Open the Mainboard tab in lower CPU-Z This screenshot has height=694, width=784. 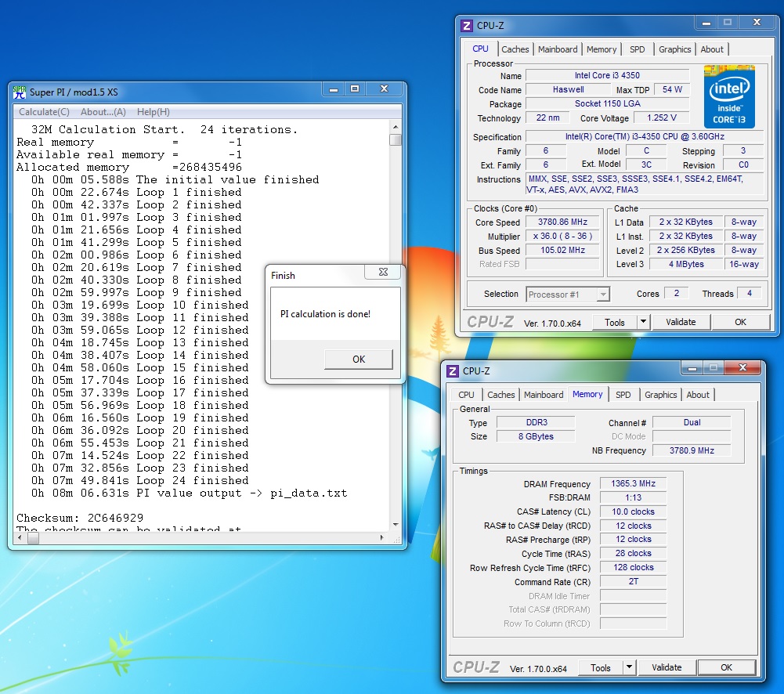[544, 395]
